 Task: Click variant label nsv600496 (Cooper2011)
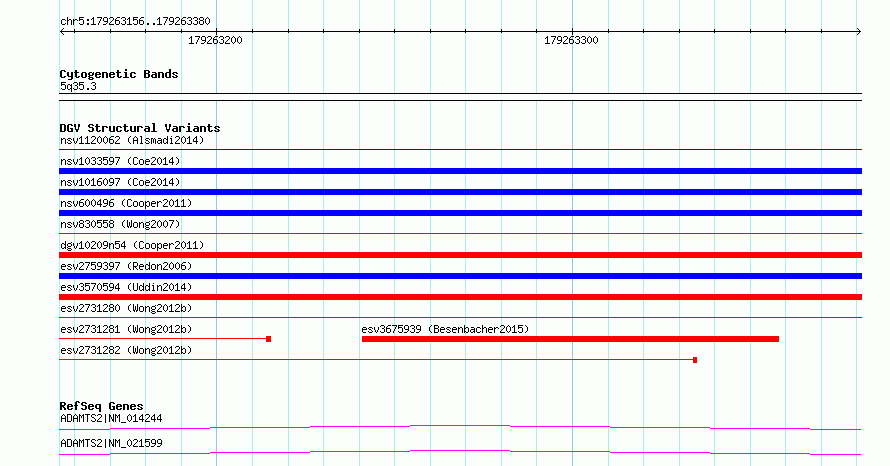tap(126, 203)
